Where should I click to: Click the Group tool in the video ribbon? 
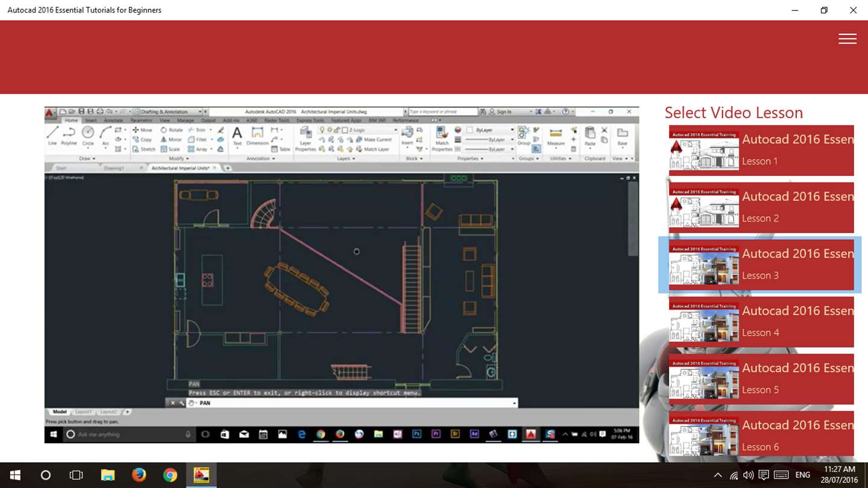[x=524, y=136]
